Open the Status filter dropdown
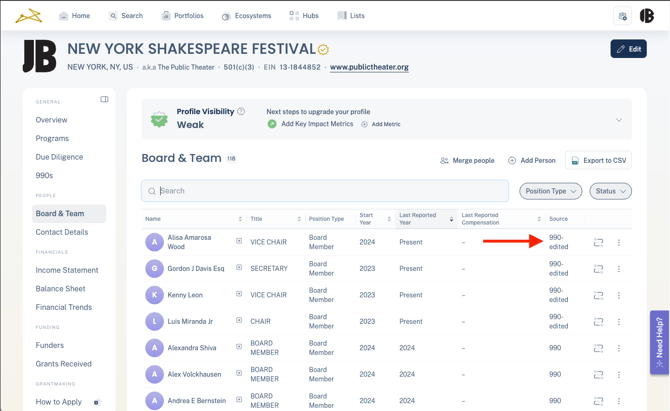The width and height of the screenshot is (670, 411). (x=610, y=191)
